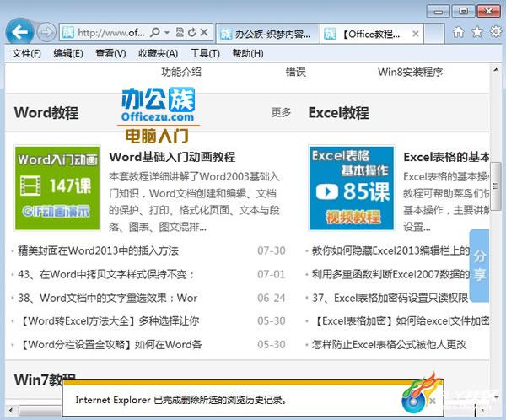Open the 查看(V) menu

110,53
